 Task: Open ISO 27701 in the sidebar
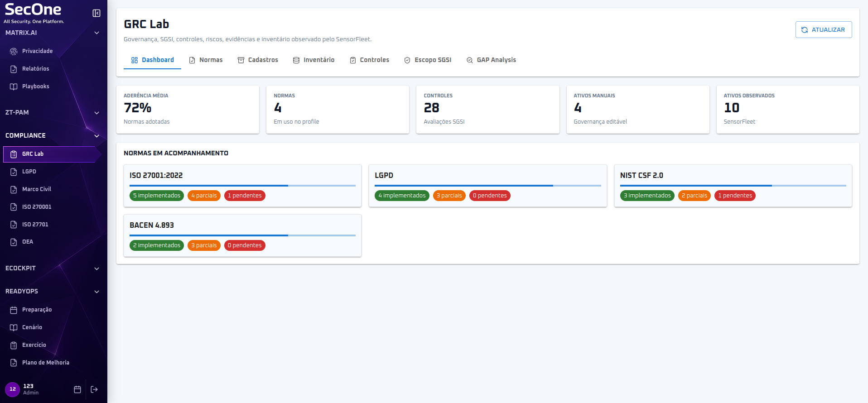pyautogui.click(x=35, y=225)
